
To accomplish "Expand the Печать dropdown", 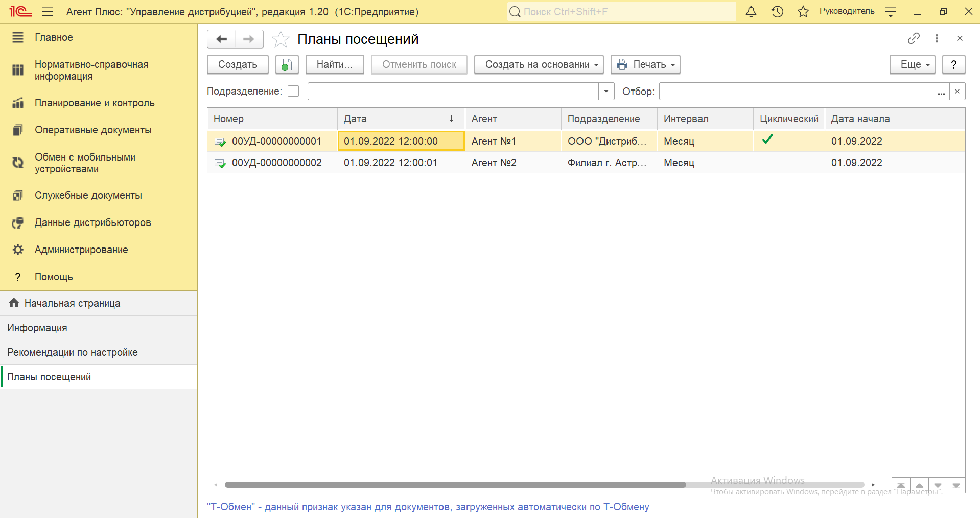I will coord(645,64).
